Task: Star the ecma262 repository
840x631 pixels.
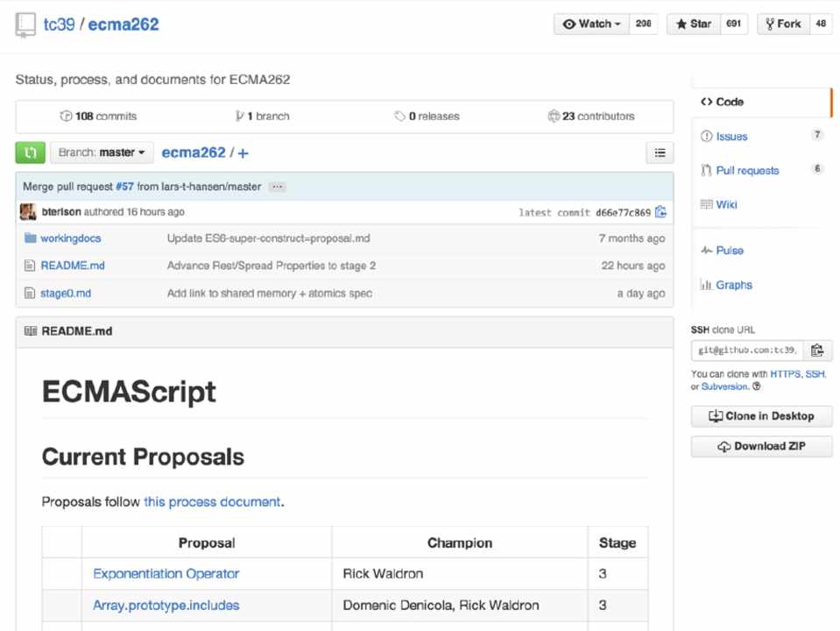Action: (694, 25)
